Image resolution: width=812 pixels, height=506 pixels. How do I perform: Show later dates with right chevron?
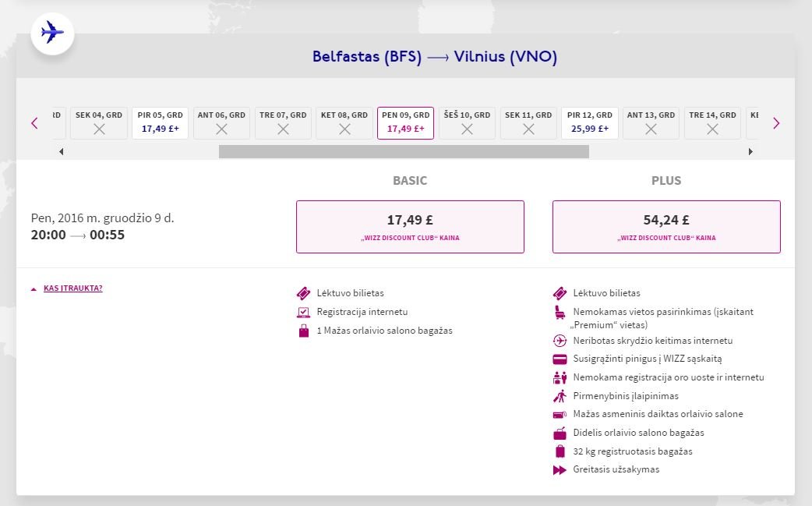click(x=775, y=123)
